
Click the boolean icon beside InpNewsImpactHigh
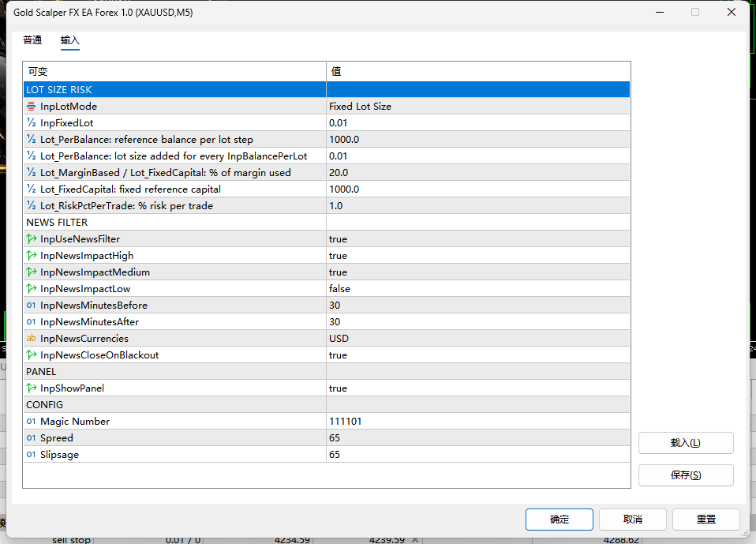[x=32, y=255]
